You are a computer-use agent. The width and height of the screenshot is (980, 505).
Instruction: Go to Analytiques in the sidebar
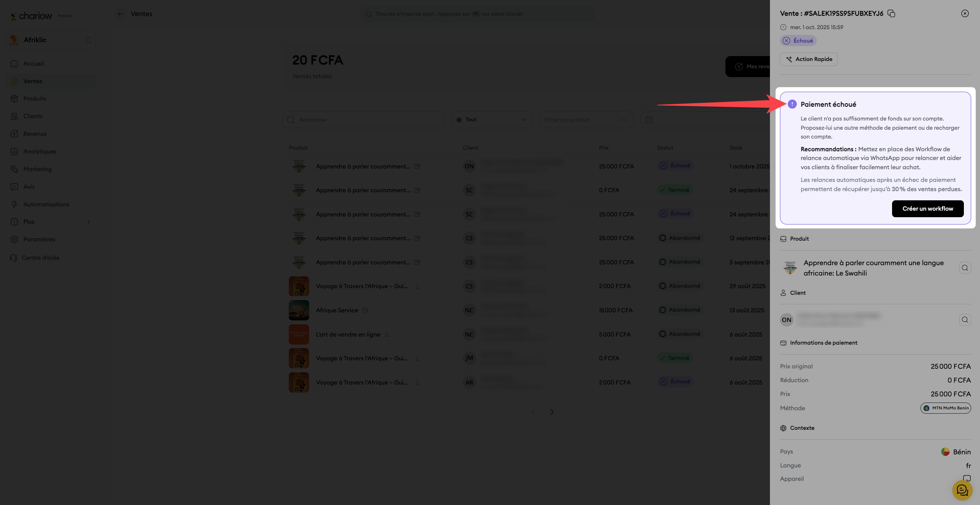click(x=40, y=152)
